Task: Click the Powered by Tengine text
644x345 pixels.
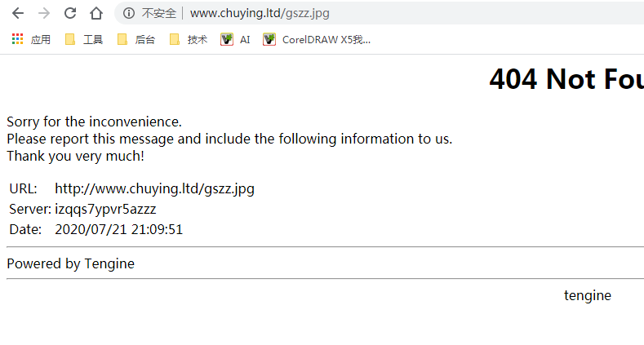Action: 71,263
